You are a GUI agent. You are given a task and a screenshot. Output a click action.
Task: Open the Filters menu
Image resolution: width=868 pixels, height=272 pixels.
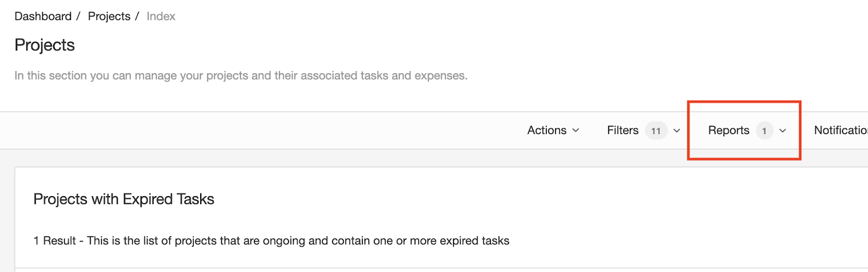[x=622, y=131]
